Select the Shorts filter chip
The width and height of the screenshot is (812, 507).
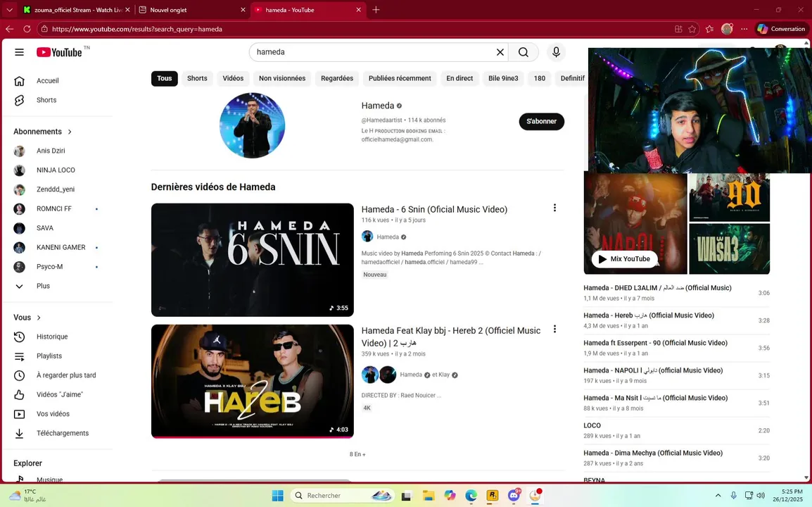click(x=197, y=78)
